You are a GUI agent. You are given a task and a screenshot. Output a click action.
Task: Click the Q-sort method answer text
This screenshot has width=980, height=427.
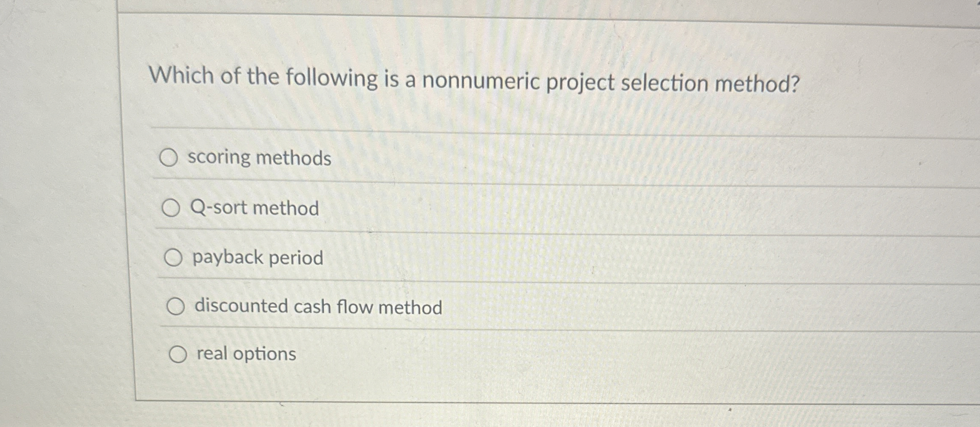pyautogui.click(x=255, y=208)
